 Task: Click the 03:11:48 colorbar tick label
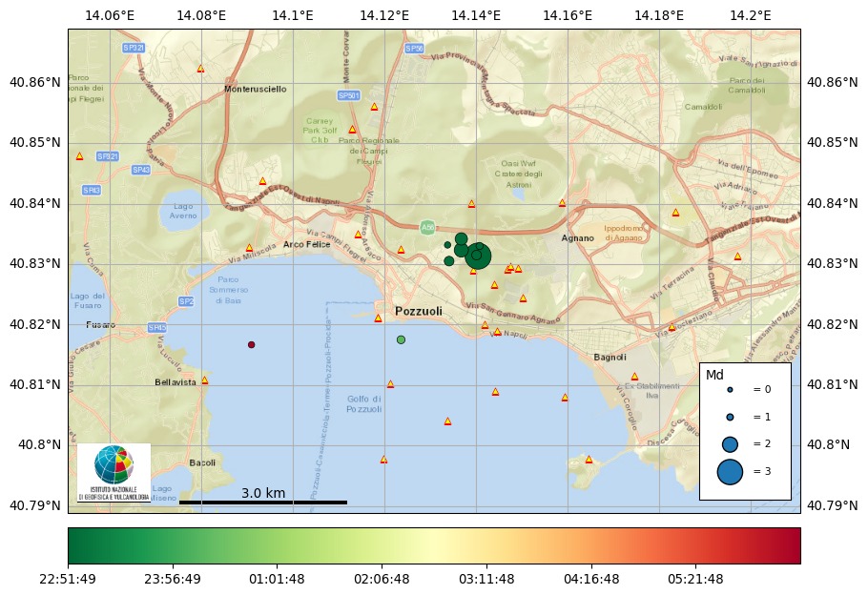click(486, 579)
